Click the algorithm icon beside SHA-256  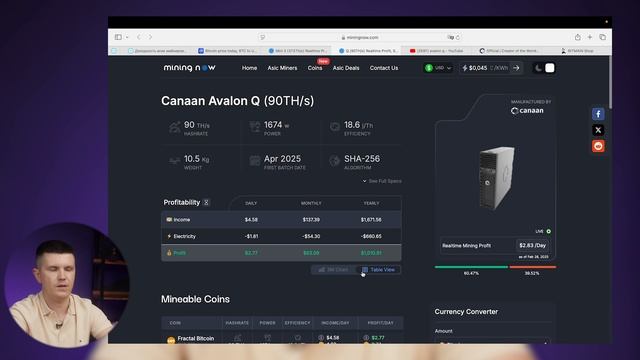point(335,161)
